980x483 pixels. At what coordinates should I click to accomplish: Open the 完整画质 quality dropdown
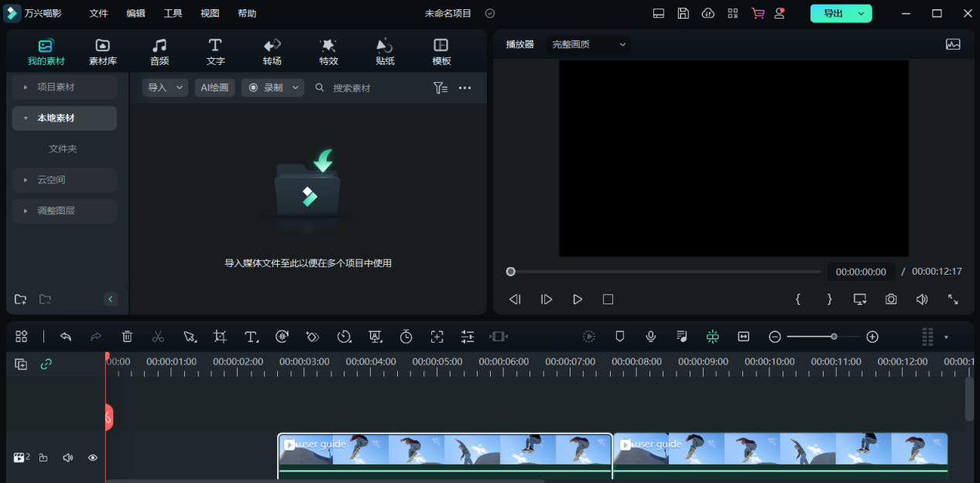click(x=588, y=45)
